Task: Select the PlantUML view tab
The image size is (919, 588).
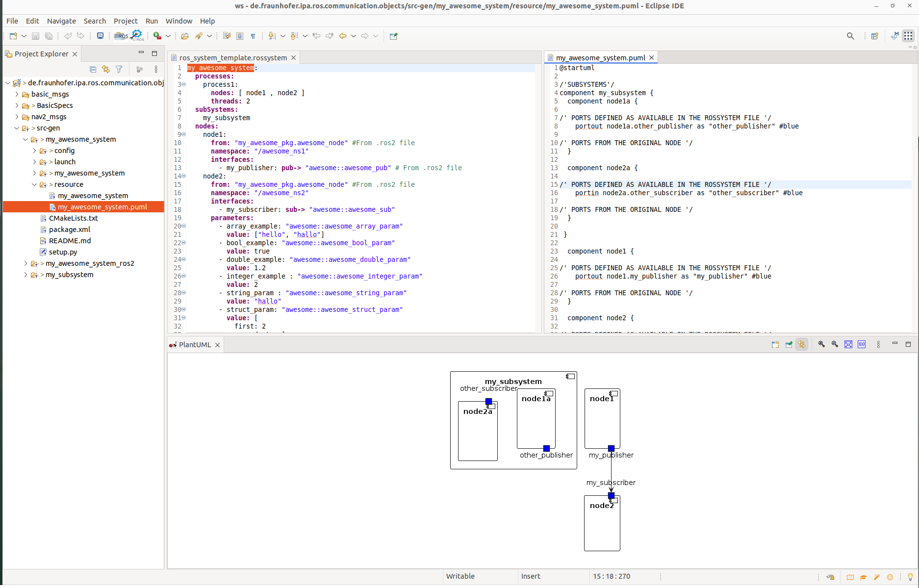Action: click(x=195, y=345)
